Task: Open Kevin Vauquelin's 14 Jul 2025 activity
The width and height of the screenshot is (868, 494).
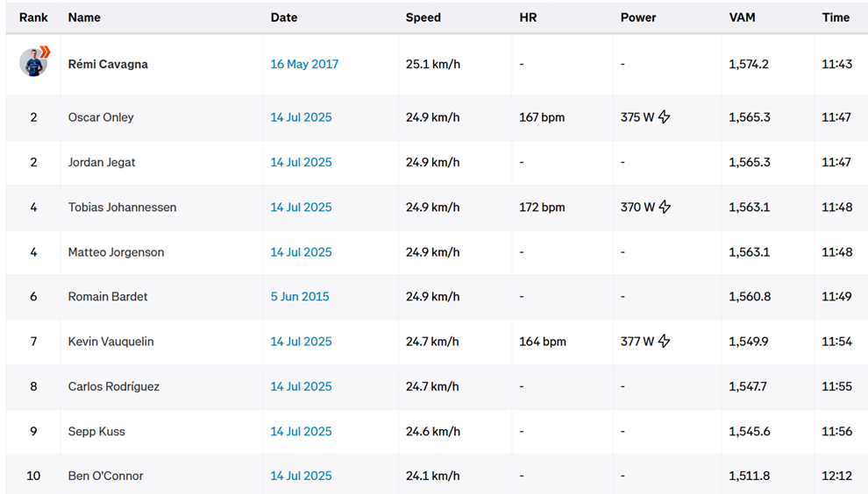Action: coord(301,342)
